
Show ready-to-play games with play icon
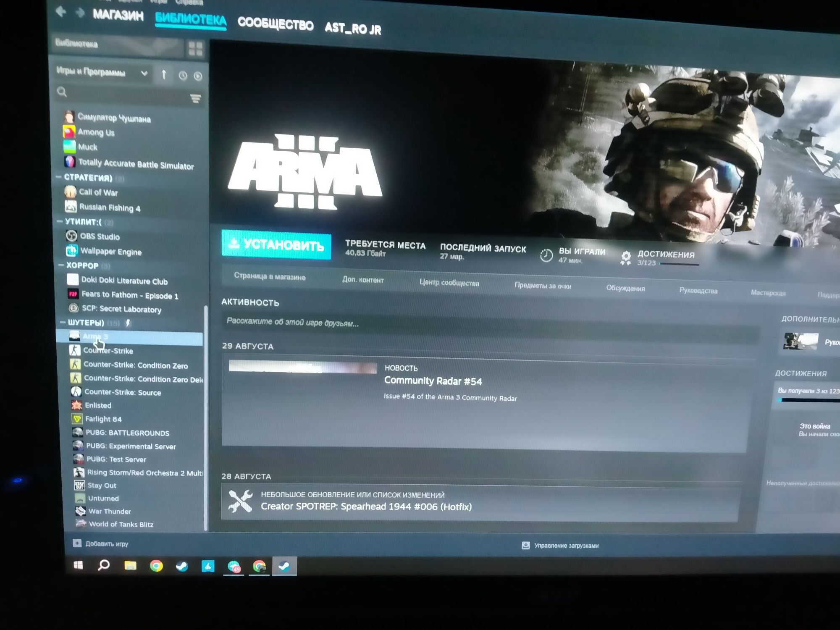point(198,76)
